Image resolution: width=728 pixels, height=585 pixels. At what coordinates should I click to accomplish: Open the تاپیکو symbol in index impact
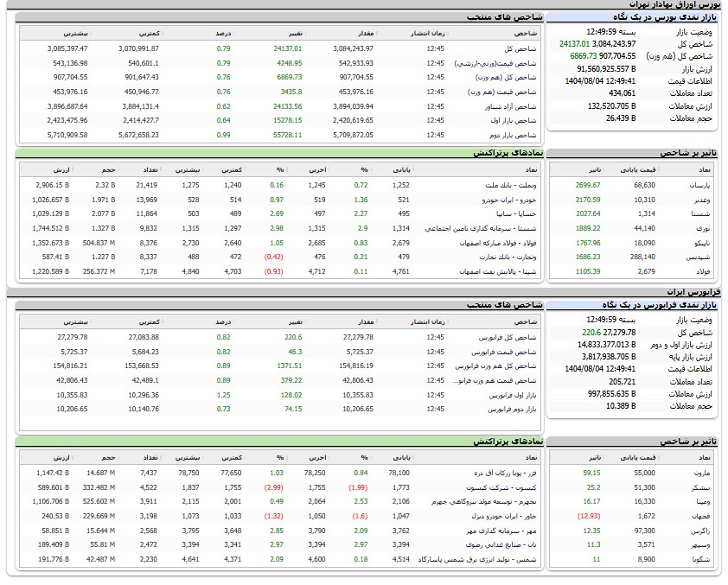pos(699,243)
